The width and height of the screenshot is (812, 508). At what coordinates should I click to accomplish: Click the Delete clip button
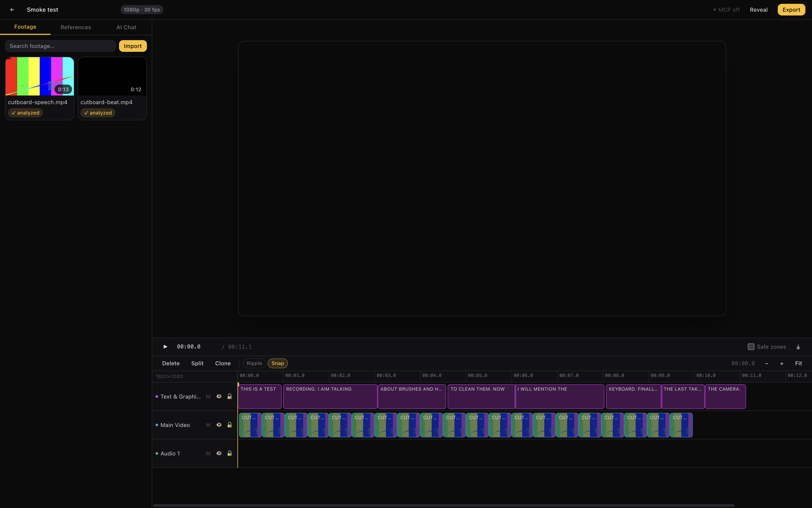(171, 363)
